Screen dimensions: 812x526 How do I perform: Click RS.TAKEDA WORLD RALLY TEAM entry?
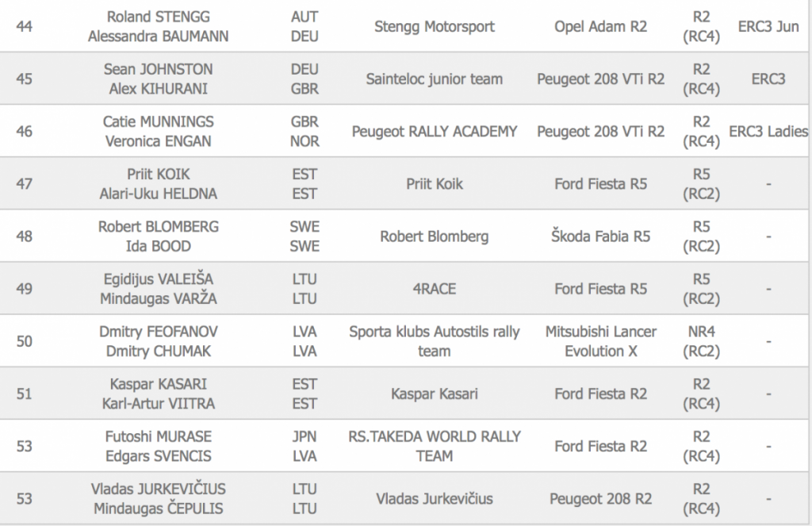coord(434,446)
